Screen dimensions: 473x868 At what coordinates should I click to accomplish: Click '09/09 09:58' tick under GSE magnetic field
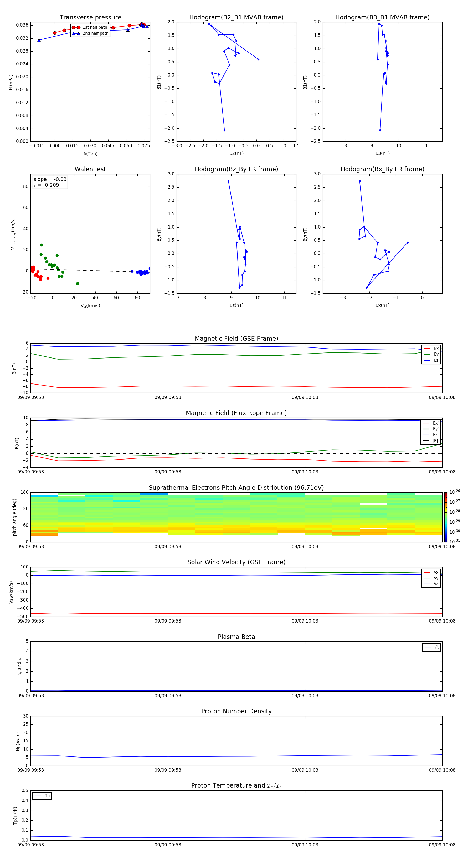(168, 398)
